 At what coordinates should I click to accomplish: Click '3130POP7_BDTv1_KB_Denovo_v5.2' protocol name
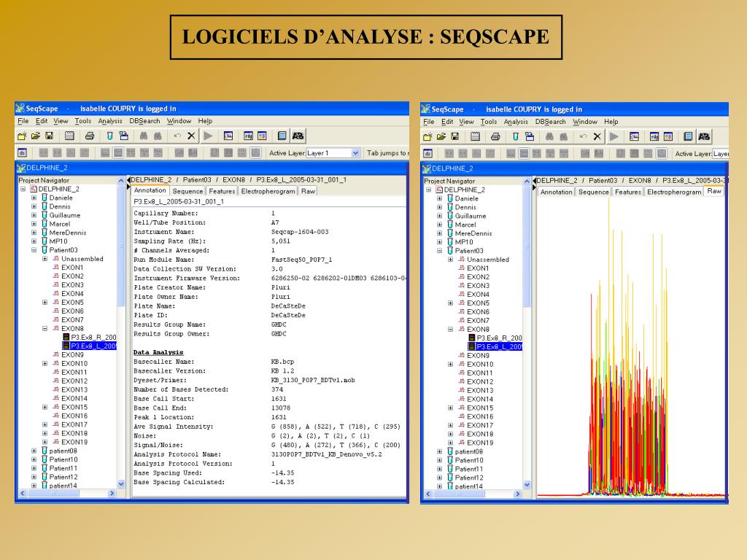coord(326,455)
